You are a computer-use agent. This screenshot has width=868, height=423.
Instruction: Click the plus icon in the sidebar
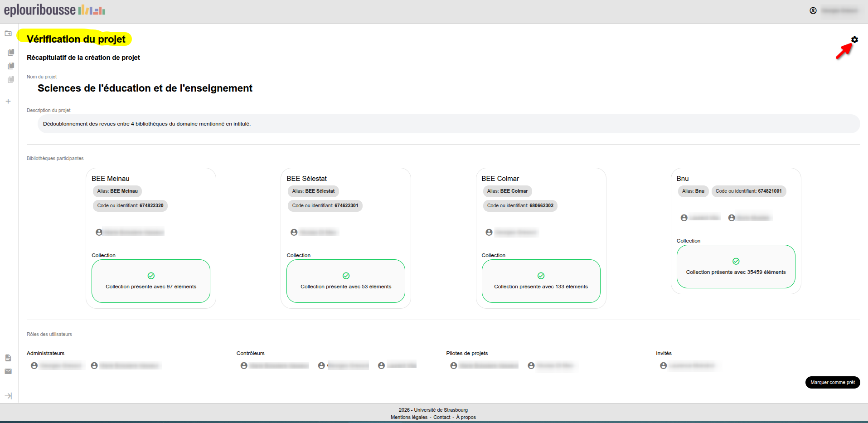[x=8, y=102]
